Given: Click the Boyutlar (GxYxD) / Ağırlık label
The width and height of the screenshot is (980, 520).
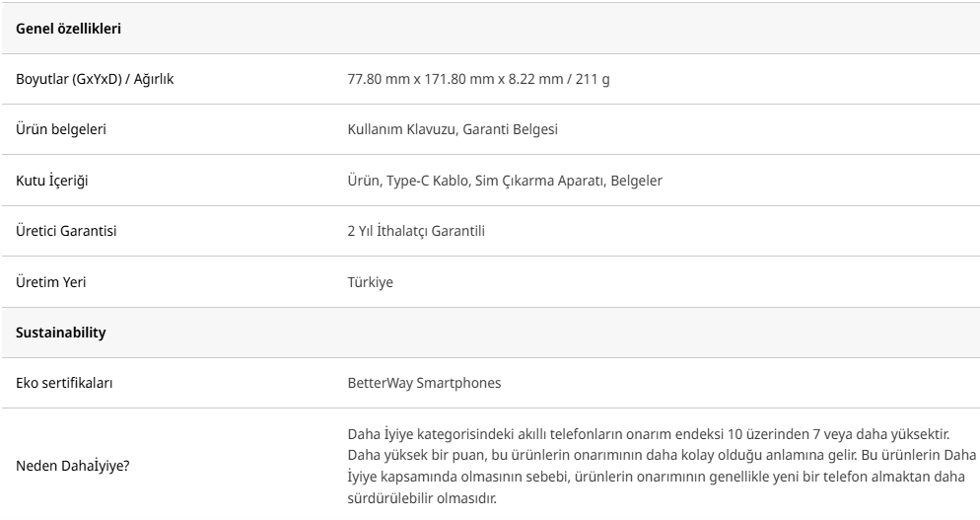Looking at the screenshot, I should (95, 78).
